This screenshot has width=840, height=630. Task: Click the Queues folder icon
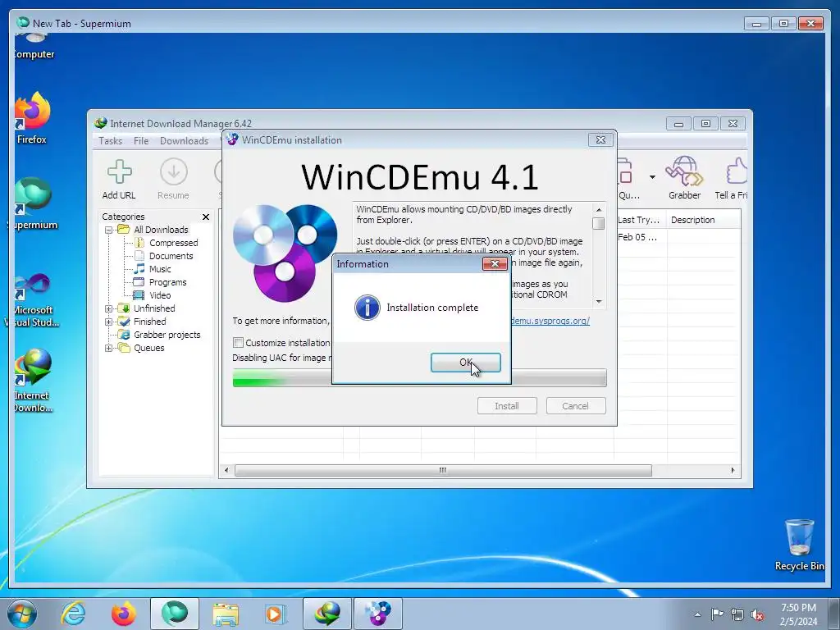tap(124, 348)
